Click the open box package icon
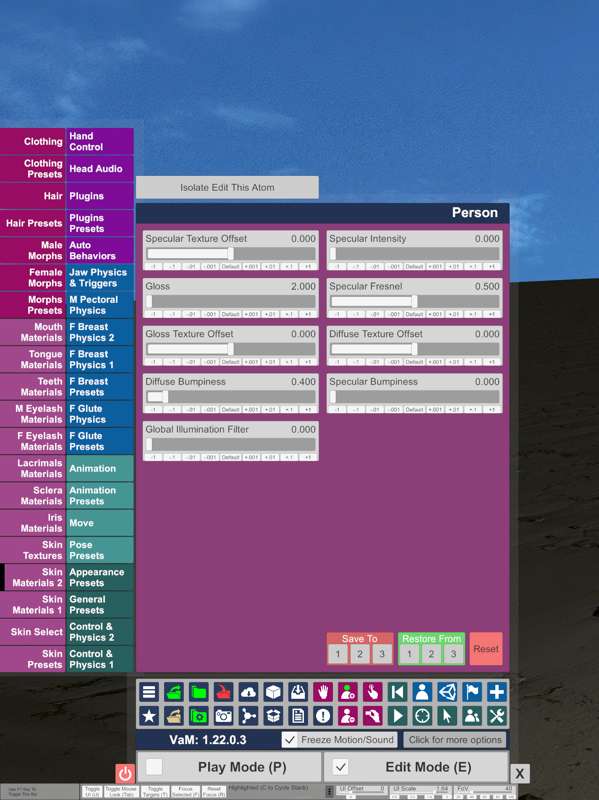The width and height of the screenshot is (599, 800). click(273, 716)
